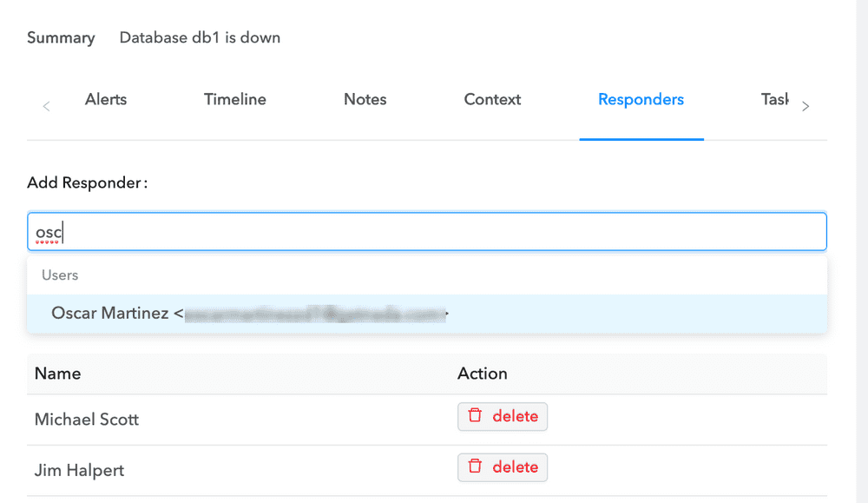The image size is (868, 503).
Task: Click the Action column header
Action: point(483,374)
